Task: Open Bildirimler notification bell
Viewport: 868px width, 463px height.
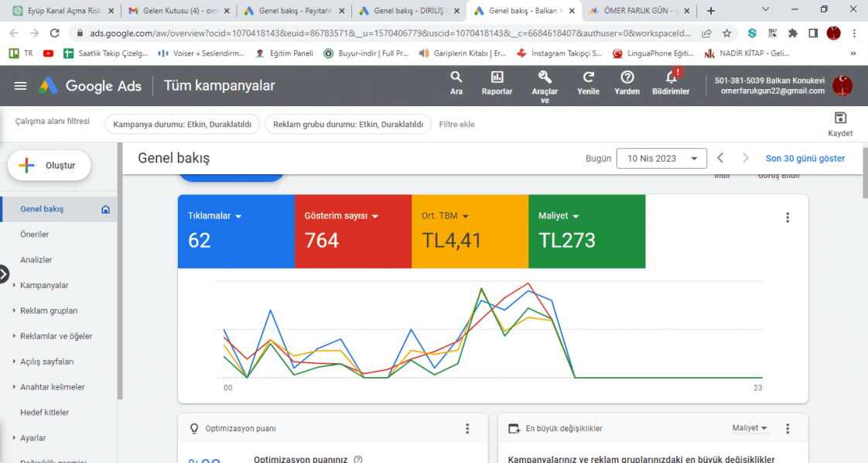Action: [671, 77]
